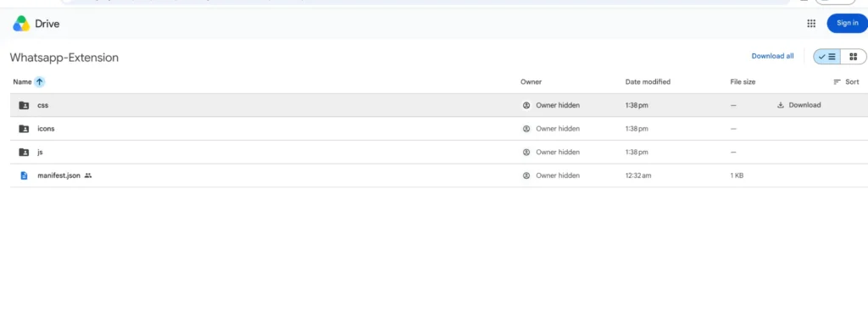Click owner avatar icon in manifest.json row
The image size is (868, 317).
coord(526,175)
